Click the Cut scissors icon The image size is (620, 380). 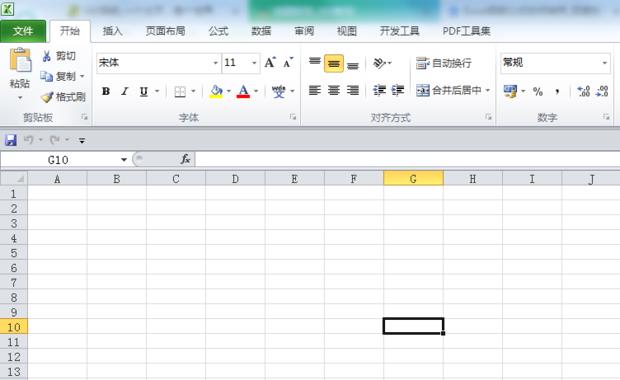click(47, 56)
